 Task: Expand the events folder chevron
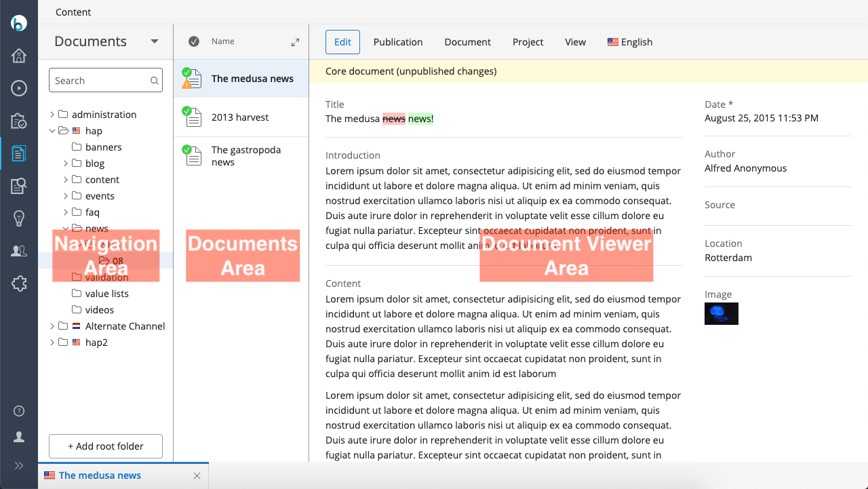point(66,196)
